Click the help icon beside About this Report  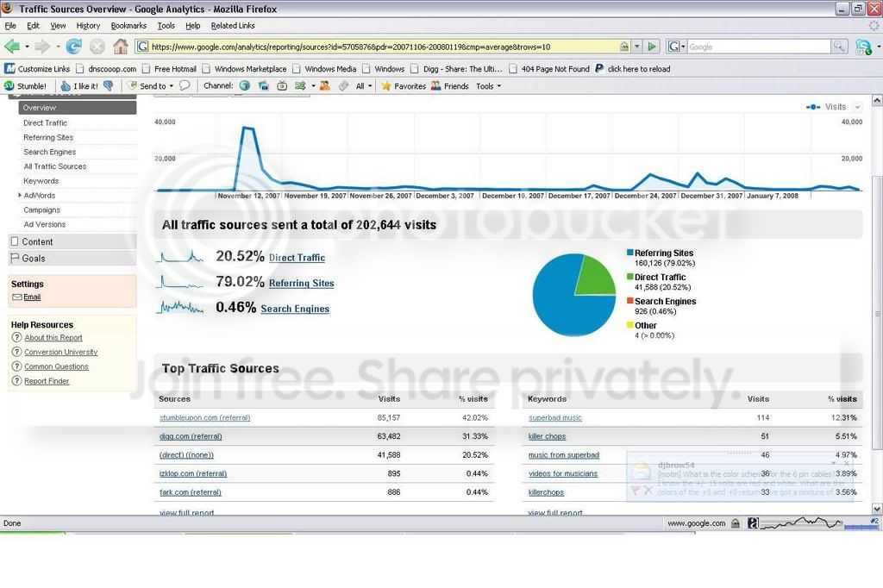tap(17, 337)
